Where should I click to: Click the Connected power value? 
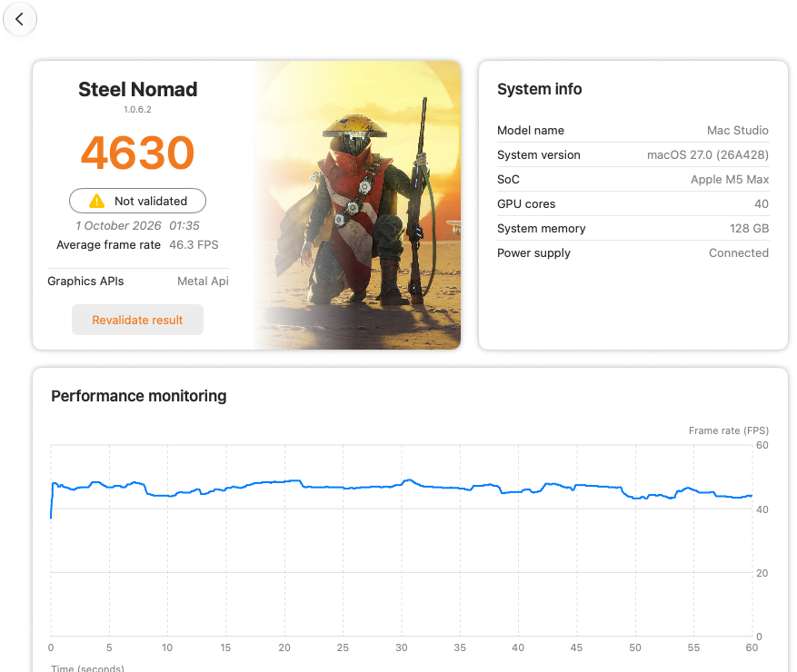pyautogui.click(x=739, y=253)
